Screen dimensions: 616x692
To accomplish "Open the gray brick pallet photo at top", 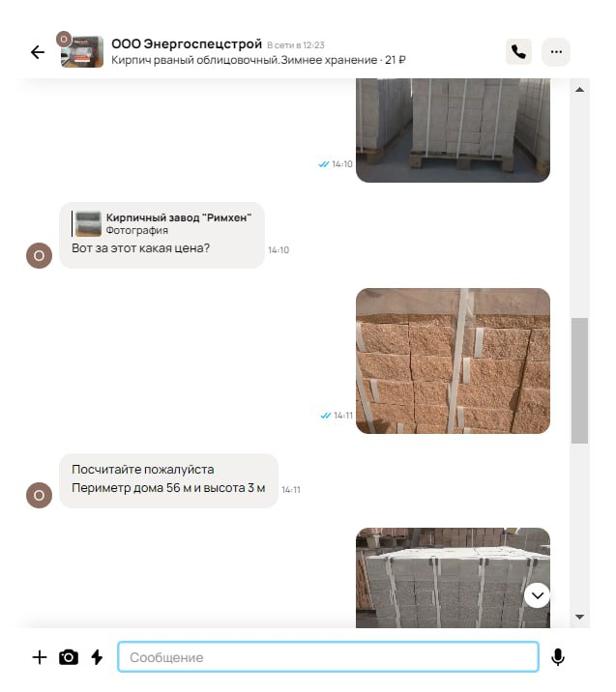I will [x=453, y=130].
